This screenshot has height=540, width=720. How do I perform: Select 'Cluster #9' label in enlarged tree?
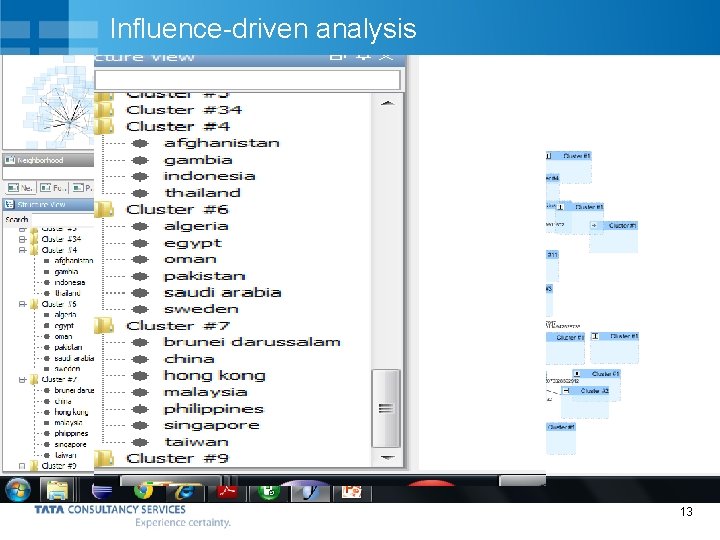coord(177,458)
